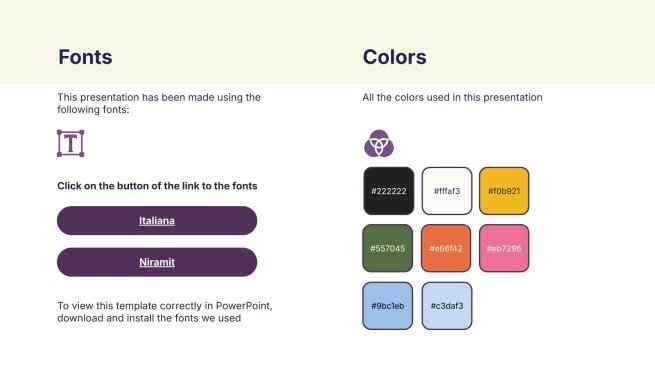Screen dimensions: 655x368
Task: Select 'All the colors used' description text
Action: (452, 97)
